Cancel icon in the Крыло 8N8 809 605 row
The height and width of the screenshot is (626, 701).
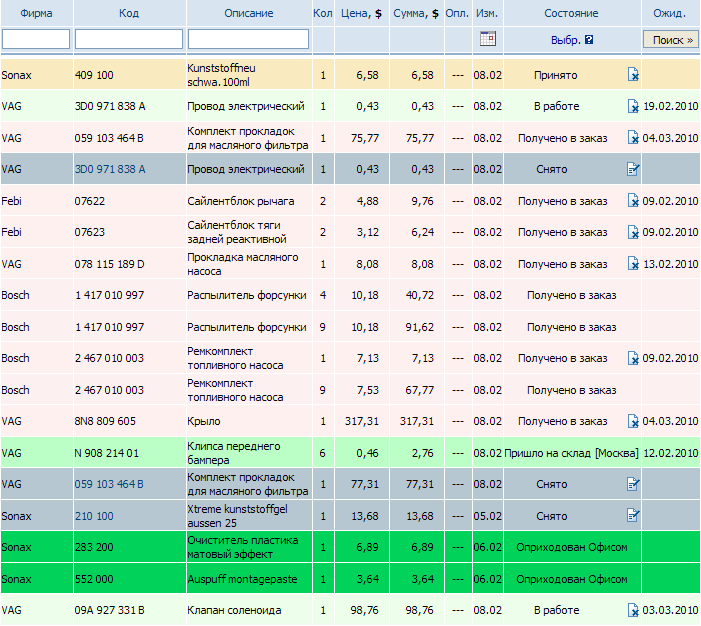(x=633, y=421)
